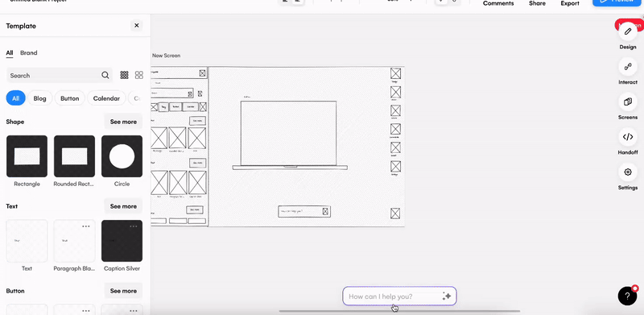Open the help question mark button
Viewport: 644px width, 315px height.
pos(627,296)
